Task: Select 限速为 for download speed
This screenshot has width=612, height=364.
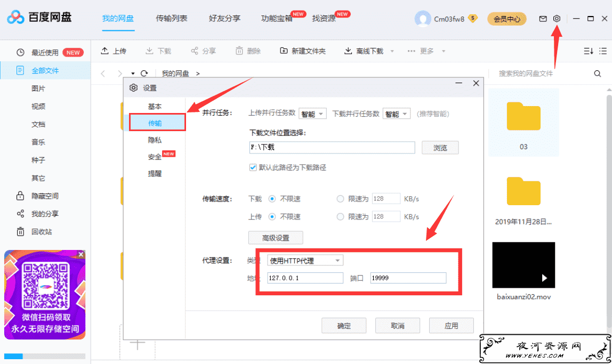Action: coord(340,199)
